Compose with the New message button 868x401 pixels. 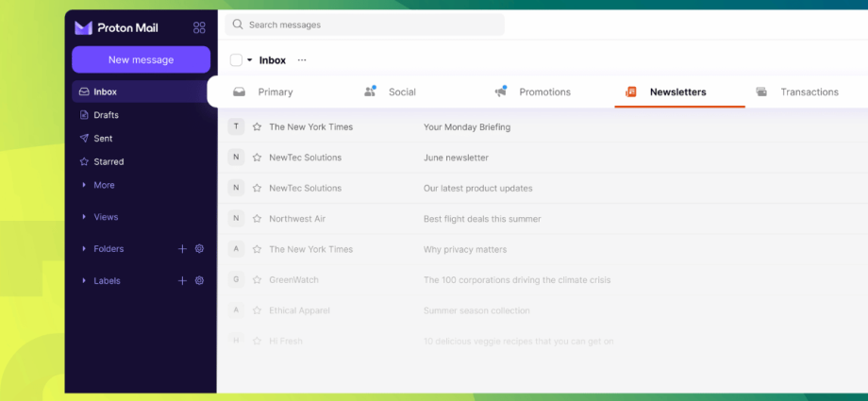(x=142, y=59)
